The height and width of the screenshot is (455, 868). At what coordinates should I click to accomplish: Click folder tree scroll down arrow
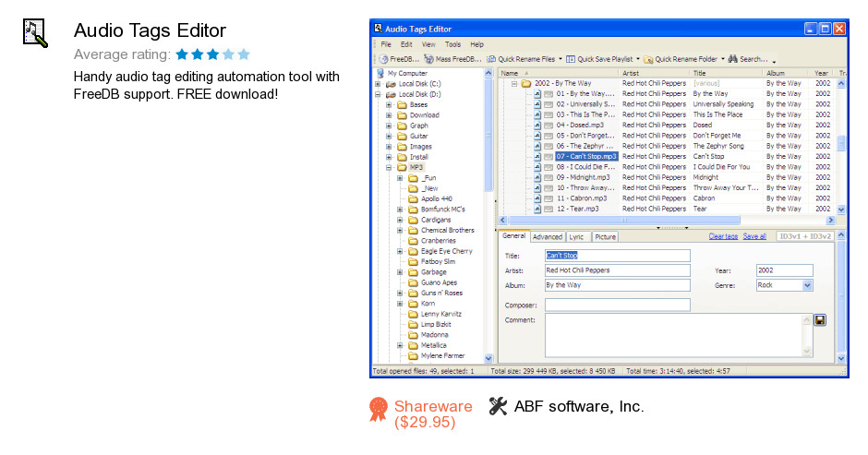point(488,358)
